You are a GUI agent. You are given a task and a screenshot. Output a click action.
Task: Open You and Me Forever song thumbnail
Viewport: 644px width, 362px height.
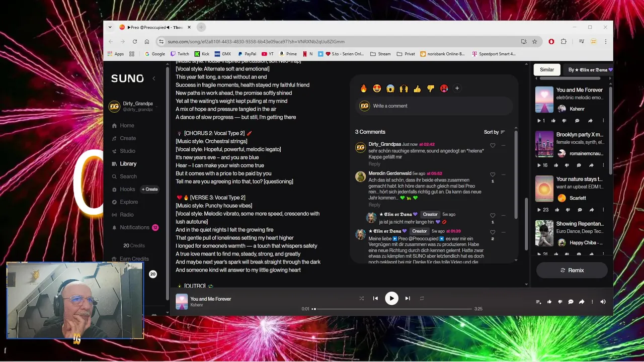pyautogui.click(x=544, y=100)
